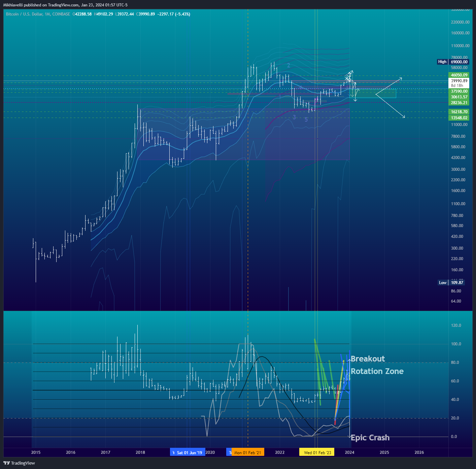This screenshot has width=476, height=469.
Task: Click 1100.00 on the price axis
Action: click(458, 204)
